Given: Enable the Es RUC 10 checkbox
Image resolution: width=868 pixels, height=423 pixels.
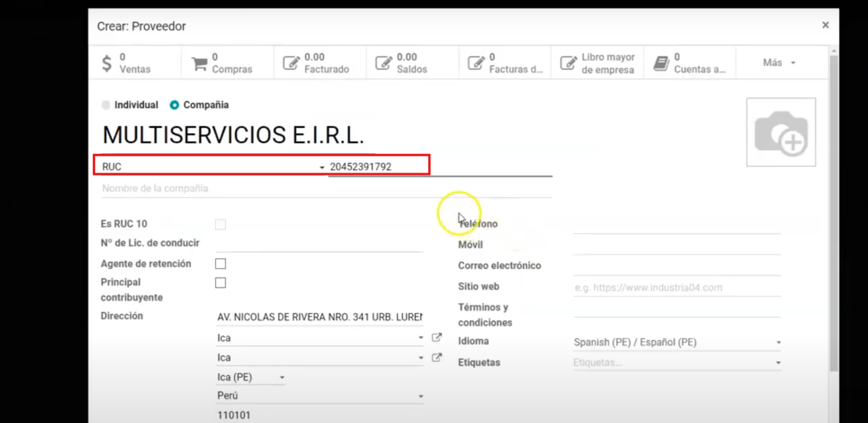Looking at the screenshot, I should point(221,224).
